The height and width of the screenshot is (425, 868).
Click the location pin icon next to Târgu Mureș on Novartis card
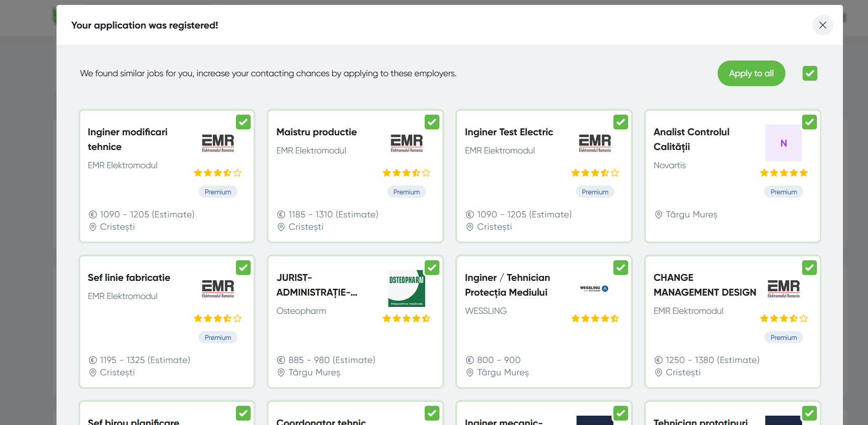click(x=658, y=214)
